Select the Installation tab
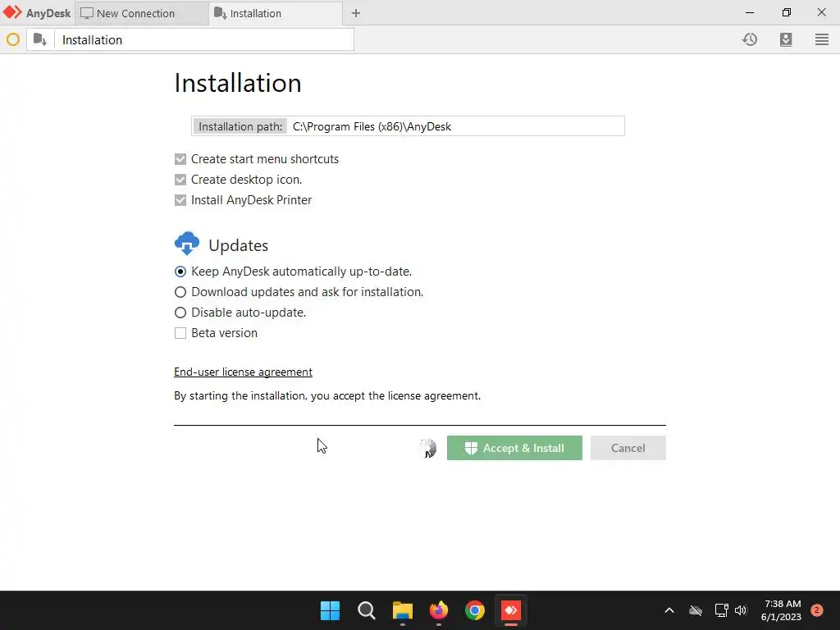This screenshot has width=840, height=630. (276, 13)
